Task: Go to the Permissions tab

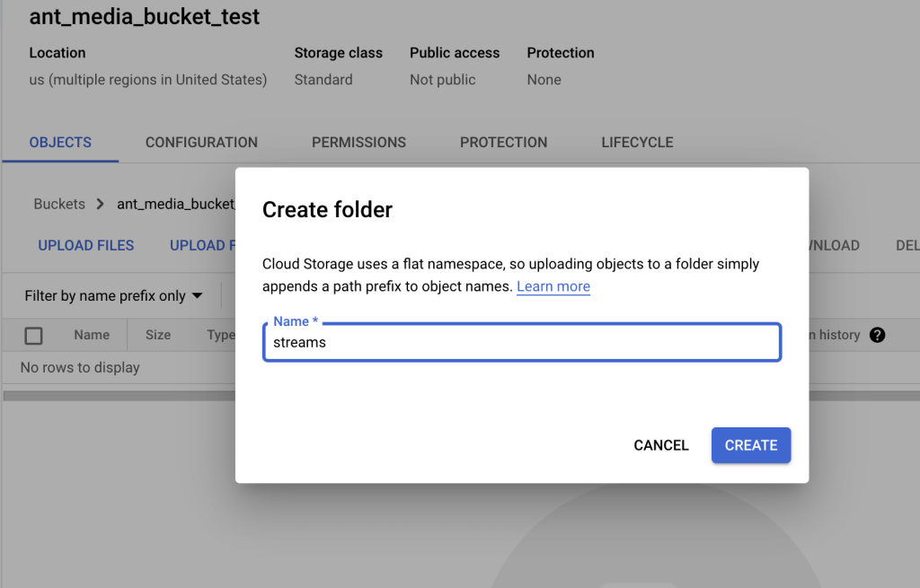Action: coord(358,143)
